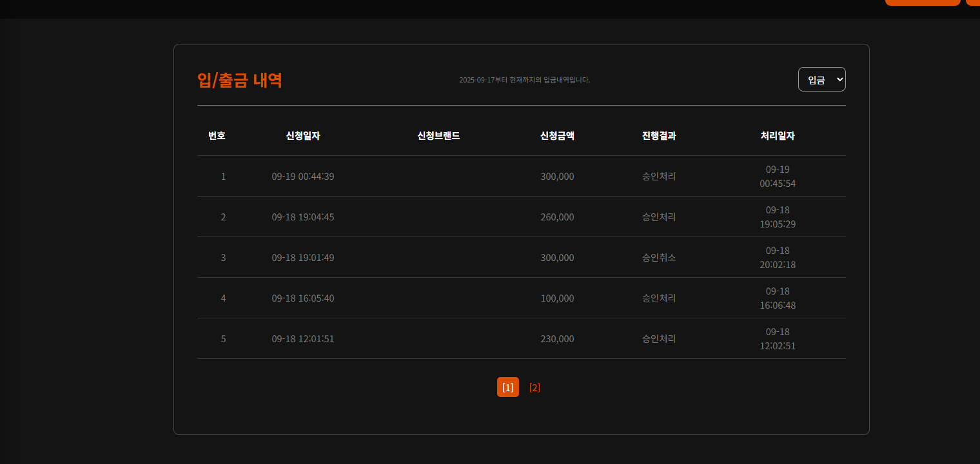Viewport: 980px width, 464px height.
Task: Select the highlighted page [1] button
Action: 508,387
